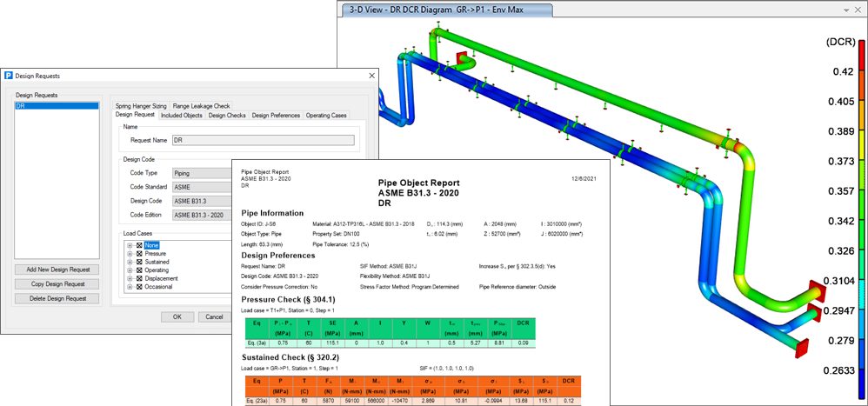Viewport: 868px width, 406px height.
Task: Open the Design Preferences tab
Action: [x=276, y=115]
